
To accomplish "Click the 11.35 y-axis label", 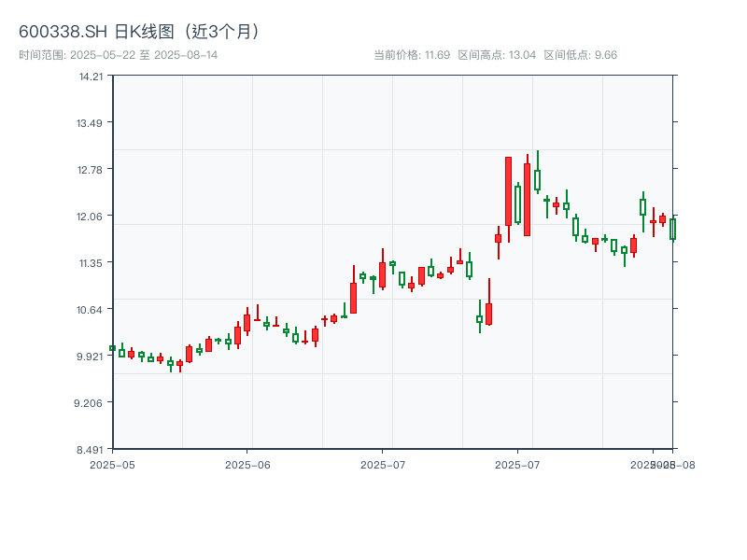I will point(91,263).
